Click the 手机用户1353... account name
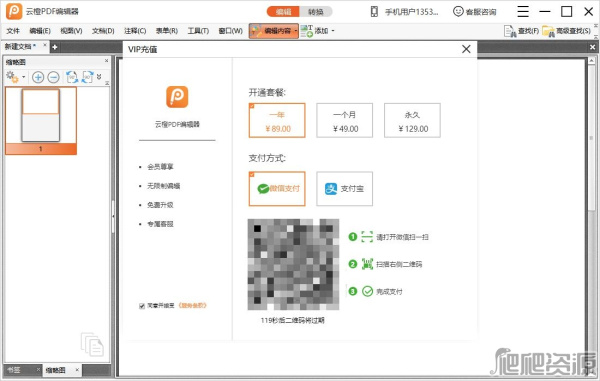The width and height of the screenshot is (600, 381). point(411,12)
